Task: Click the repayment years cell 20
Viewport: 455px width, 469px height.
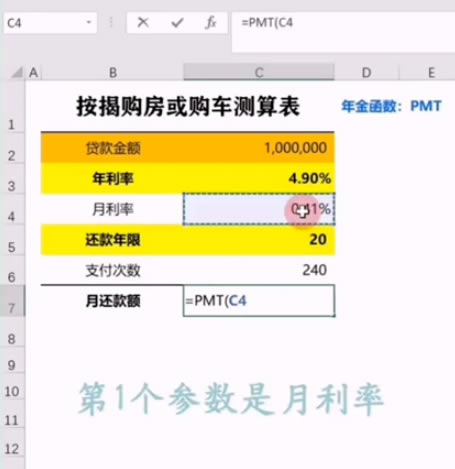Action: [x=259, y=240]
